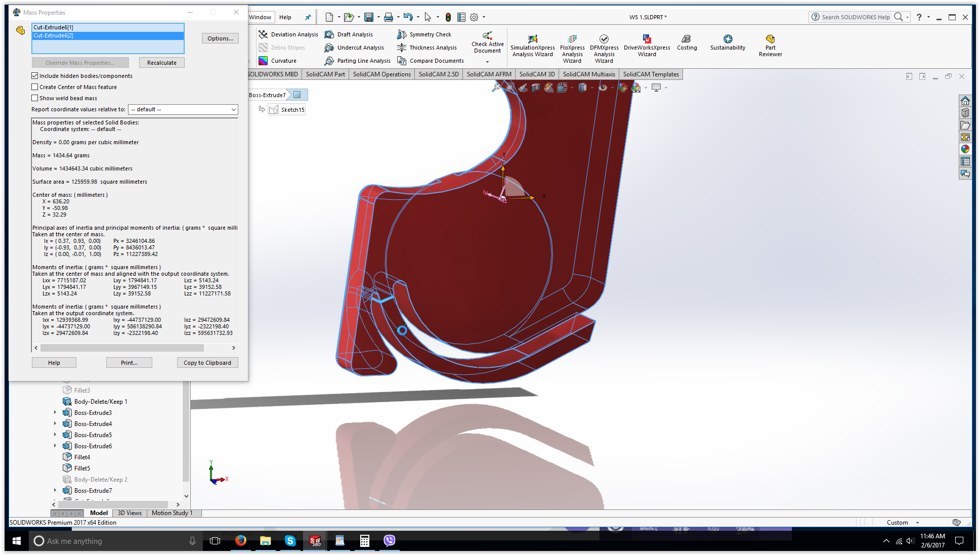980x555 pixels.
Task: Switch to SolidCAM Operations tab
Action: [382, 74]
